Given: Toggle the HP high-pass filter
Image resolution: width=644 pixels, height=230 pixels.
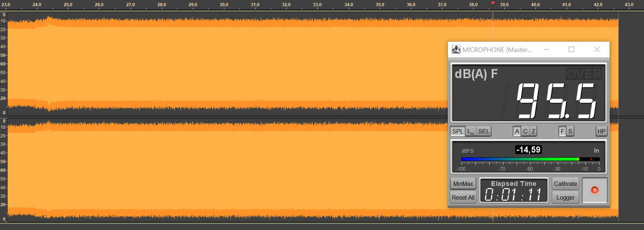Looking at the screenshot, I should [601, 131].
